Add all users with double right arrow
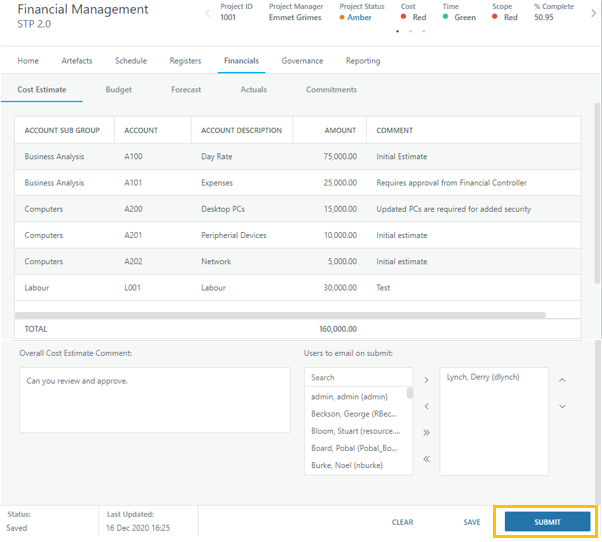Screen dimensions: 602x542 426,433
